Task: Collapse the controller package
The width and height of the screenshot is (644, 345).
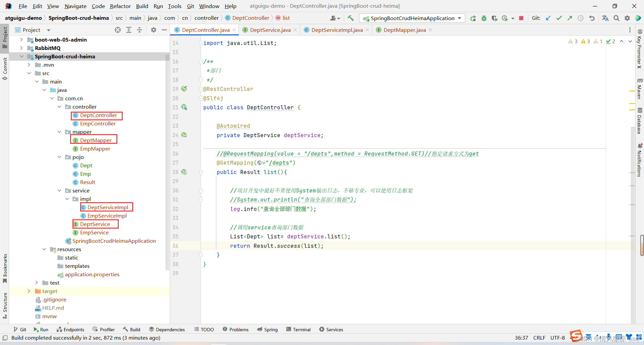Action: (59, 107)
